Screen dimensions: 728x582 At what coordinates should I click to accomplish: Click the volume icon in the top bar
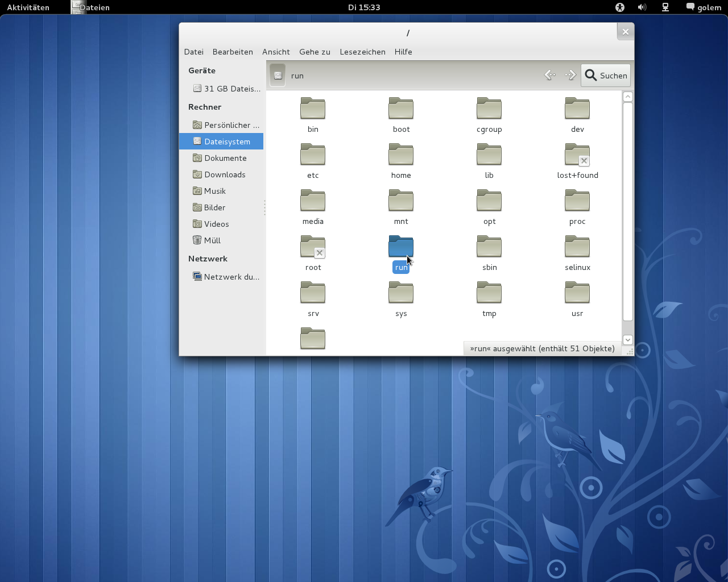pos(643,7)
